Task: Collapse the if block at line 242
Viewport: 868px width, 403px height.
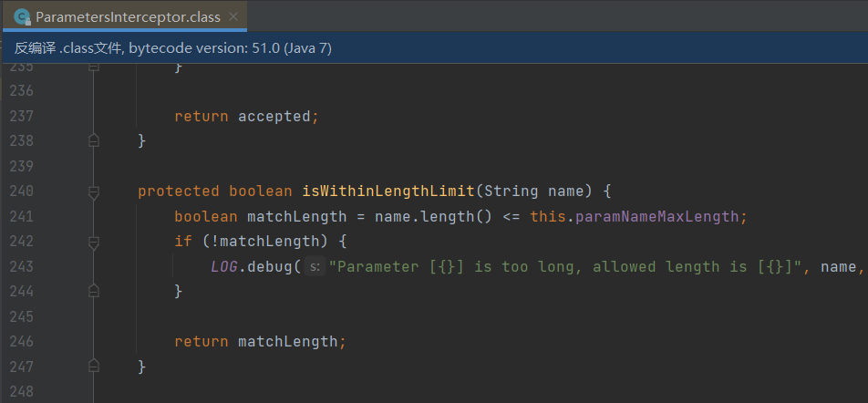Action: (94, 242)
